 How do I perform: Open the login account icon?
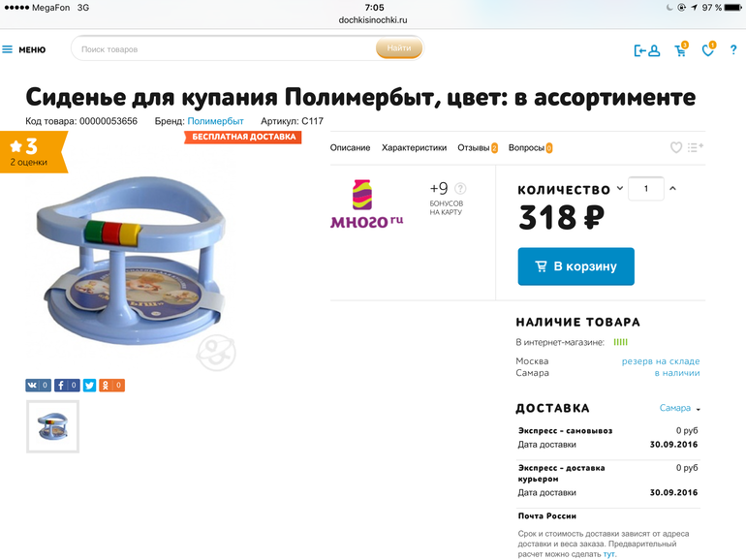click(x=647, y=50)
